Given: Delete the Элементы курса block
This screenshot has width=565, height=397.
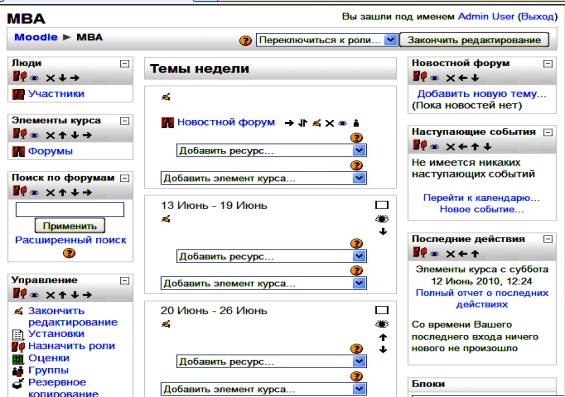Looking at the screenshot, I should click(50, 135).
